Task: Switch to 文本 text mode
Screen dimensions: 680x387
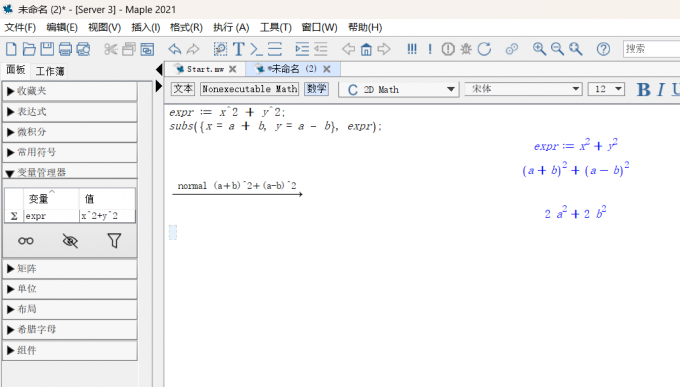Action: point(183,89)
